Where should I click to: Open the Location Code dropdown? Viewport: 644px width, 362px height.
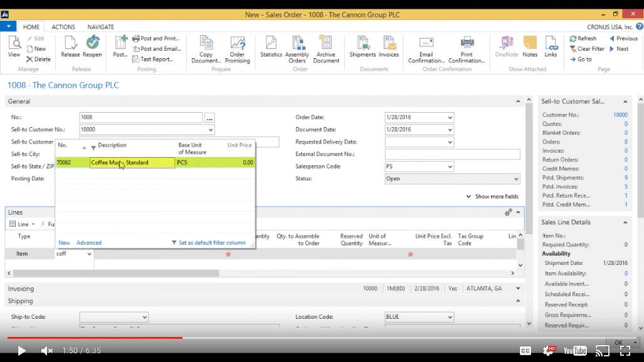tap(450, 317)
